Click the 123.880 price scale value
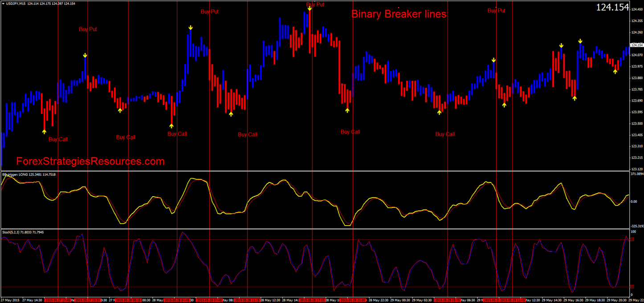The width and height of the screenshot is (644, 303). click(637, 78)
